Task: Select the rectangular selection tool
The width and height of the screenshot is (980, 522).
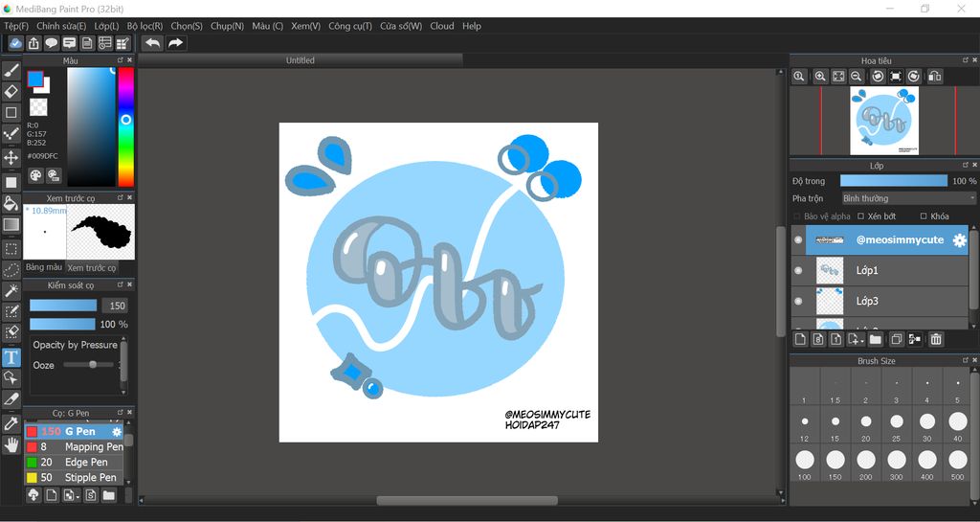Action: point(11,249)
